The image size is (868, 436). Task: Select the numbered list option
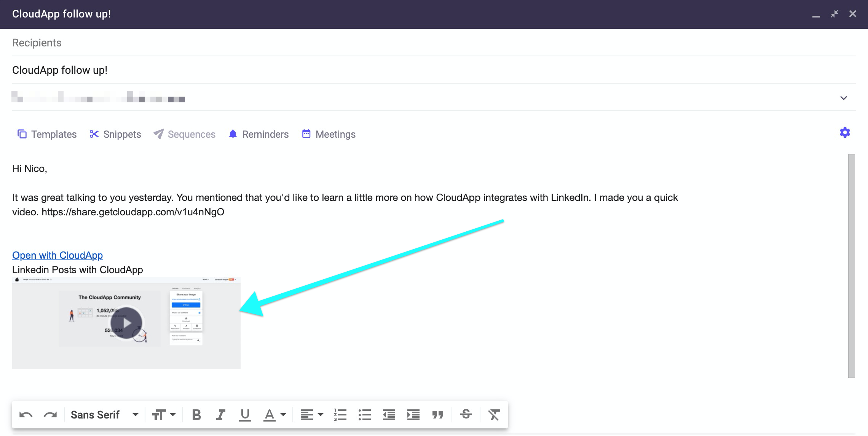[x=340, y=415]
